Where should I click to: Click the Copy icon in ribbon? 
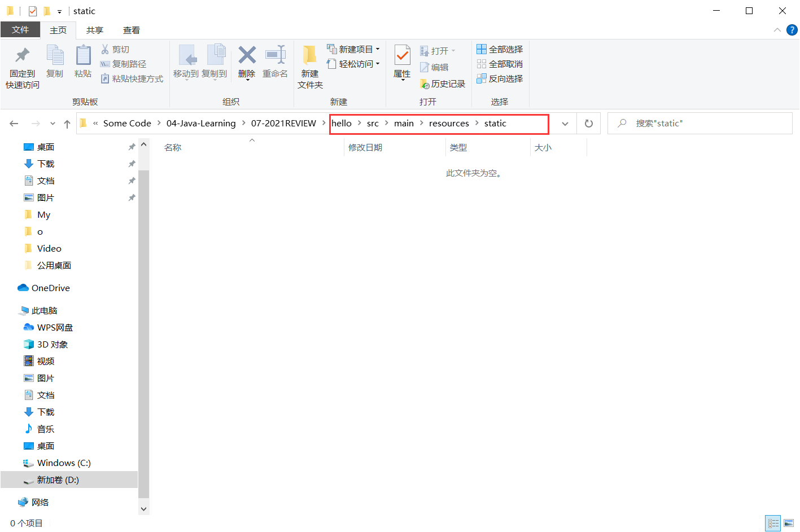click(x=55, y=55)
